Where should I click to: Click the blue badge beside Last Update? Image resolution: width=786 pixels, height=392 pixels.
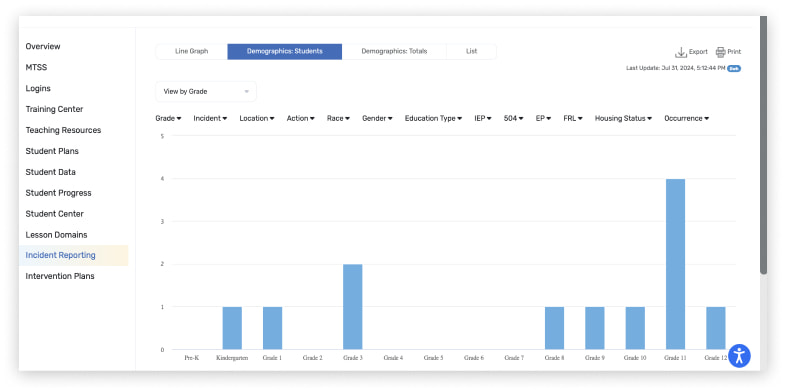point(734,68)
